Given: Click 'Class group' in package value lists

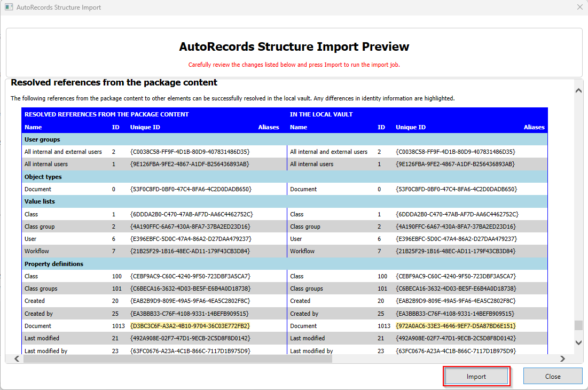Looking at the screenshot, I should [x=40, y=227].
